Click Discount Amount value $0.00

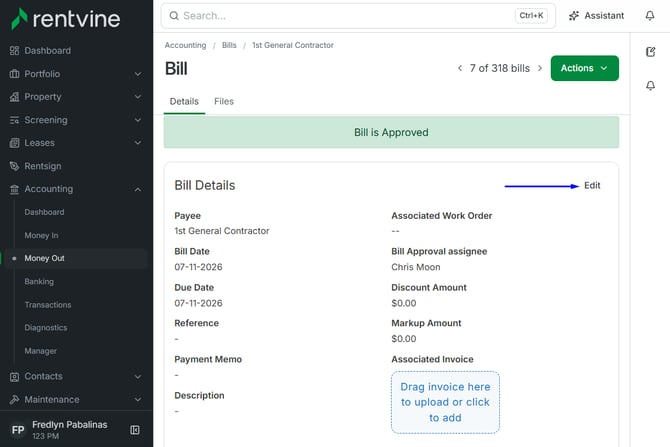tap(404, 303)
